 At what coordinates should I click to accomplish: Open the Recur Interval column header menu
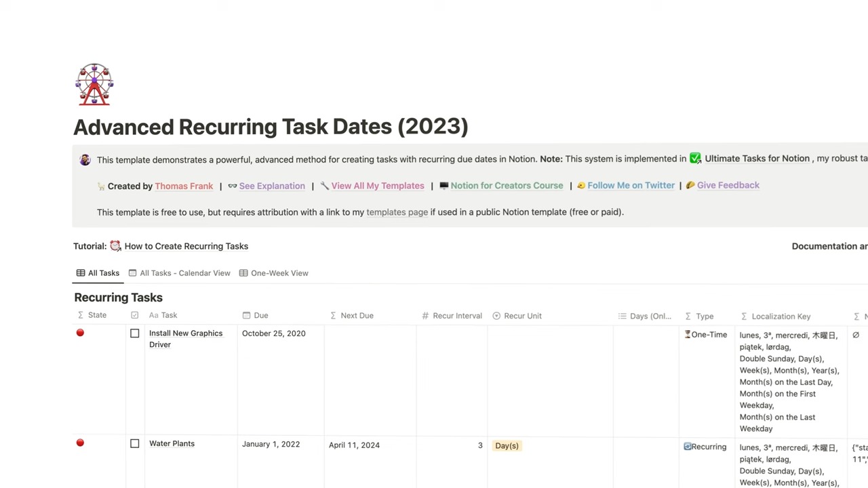[x=456, y=316]
